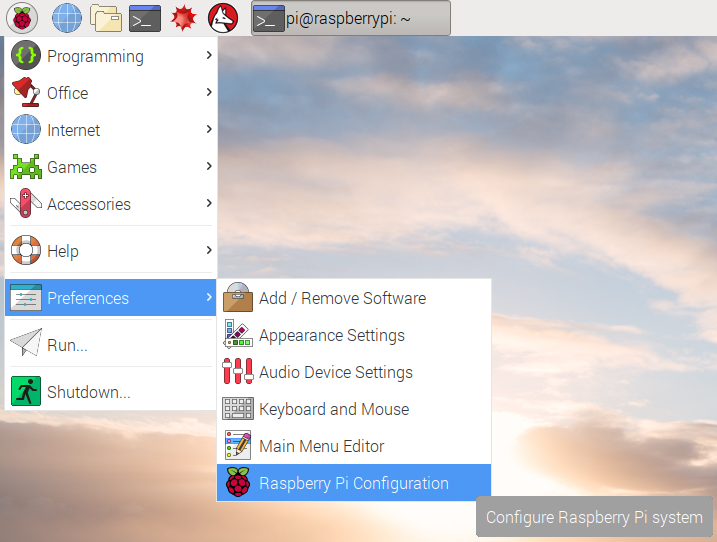The height and width of the screenshot is (542, 717).
Task: Launch Raspberry Pi Configuration
Action: (x=354, y=483)
